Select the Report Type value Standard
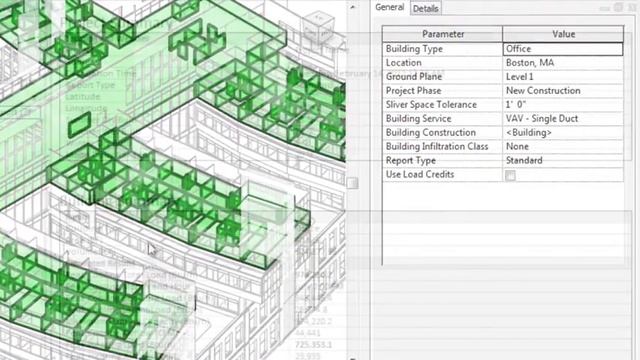This screenshot has height=360, width=640. [563, 160]
